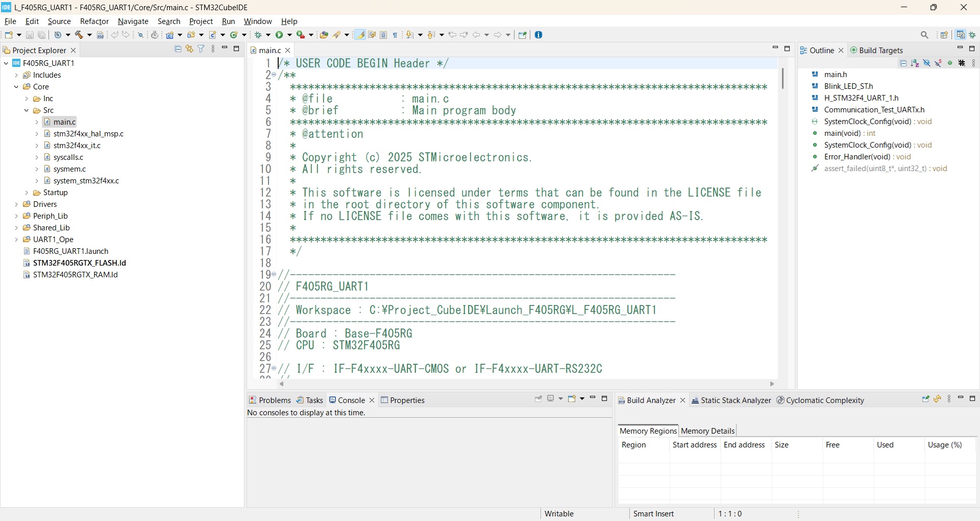This screenshot has height=521, width=980.
Task: Switch to the Build Targets tab
Action: tap(876, 50)
